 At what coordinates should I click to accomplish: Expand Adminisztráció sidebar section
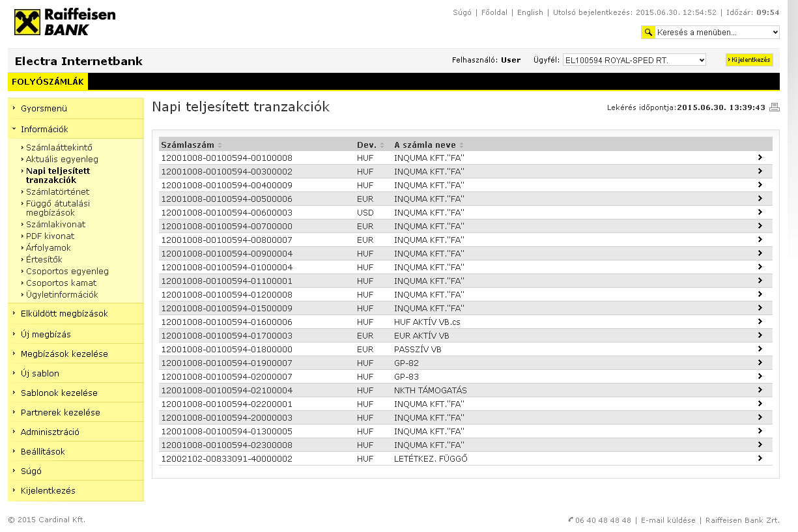[76, 432]
